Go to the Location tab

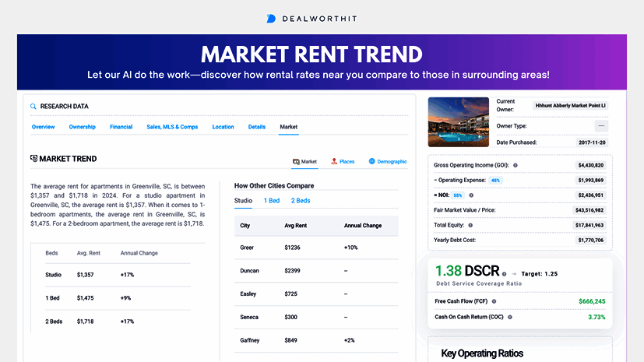point(223,127)
